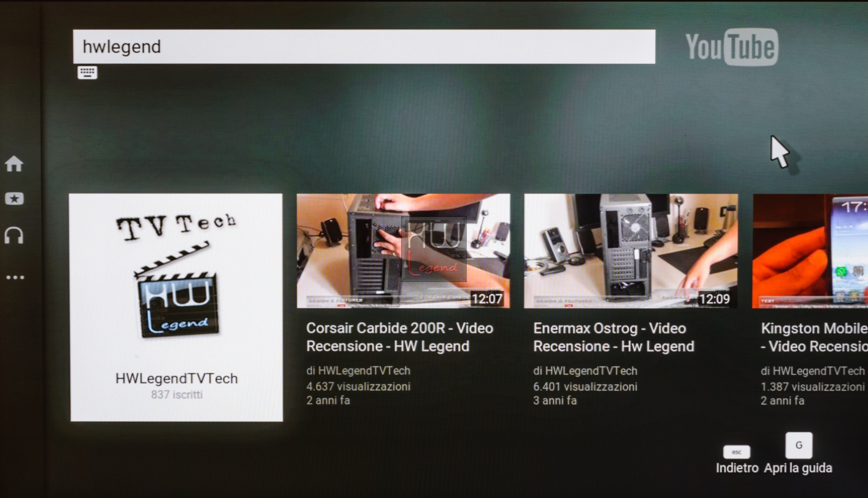Click the 12:09 duration badge

(714, 299)
